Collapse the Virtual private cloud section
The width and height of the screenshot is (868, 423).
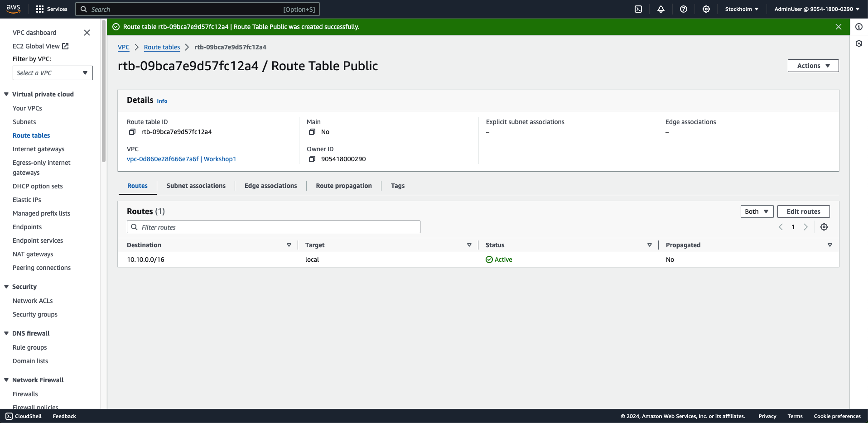(x=6, y=94)
